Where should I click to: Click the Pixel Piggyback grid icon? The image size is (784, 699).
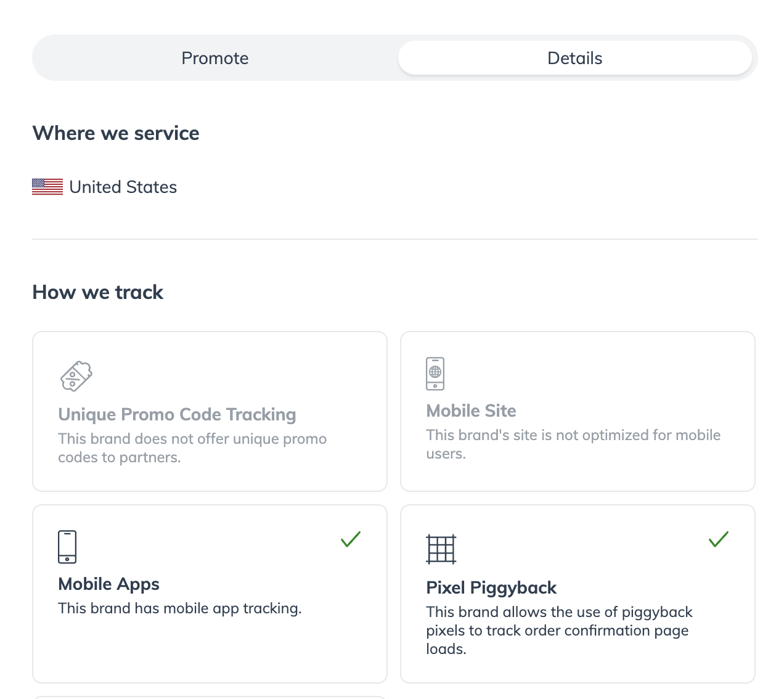click(x=441, y=549)
